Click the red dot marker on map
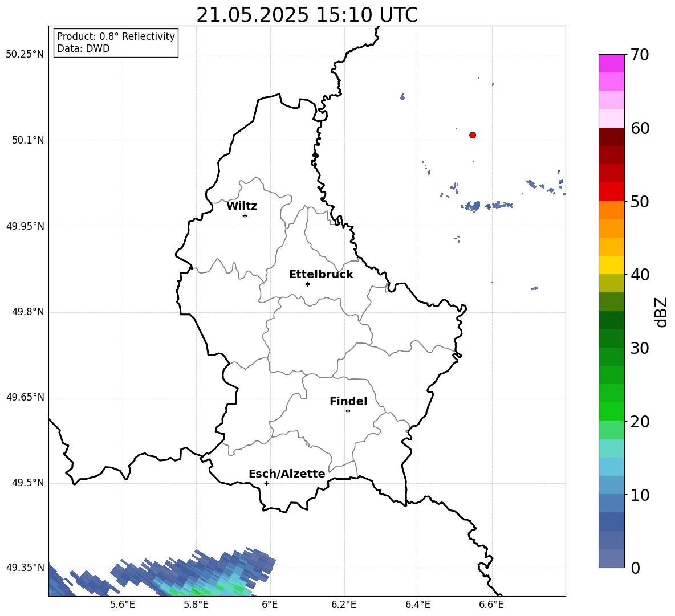Viewport: 675px width, 616px height. 473,135
